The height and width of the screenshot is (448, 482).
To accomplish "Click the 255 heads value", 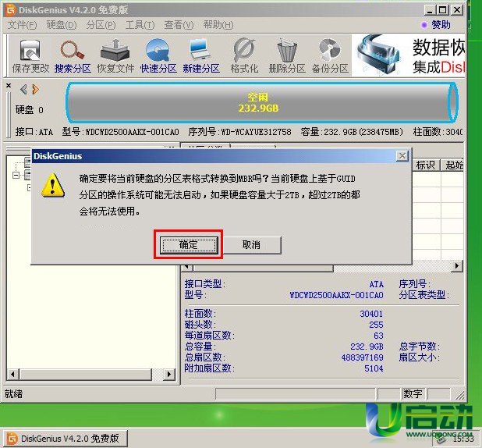I will pos(376,325).
